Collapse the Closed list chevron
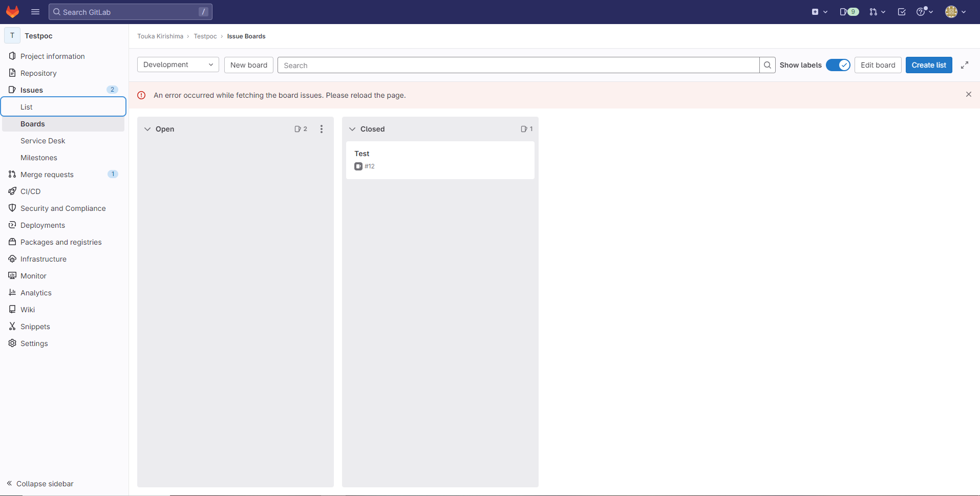This screenshot has width=980, height=496. [352, 129]
